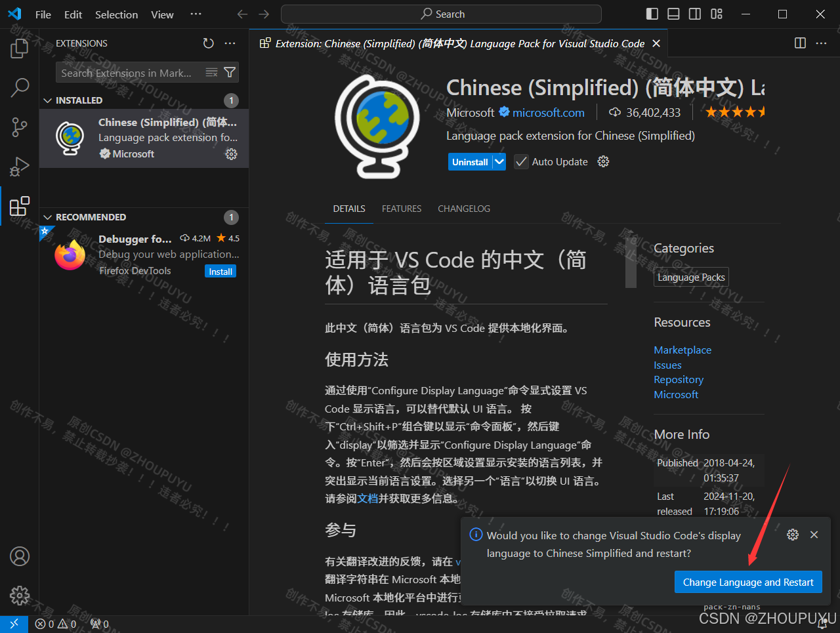Select the Extensions view icon

point(20,206)
